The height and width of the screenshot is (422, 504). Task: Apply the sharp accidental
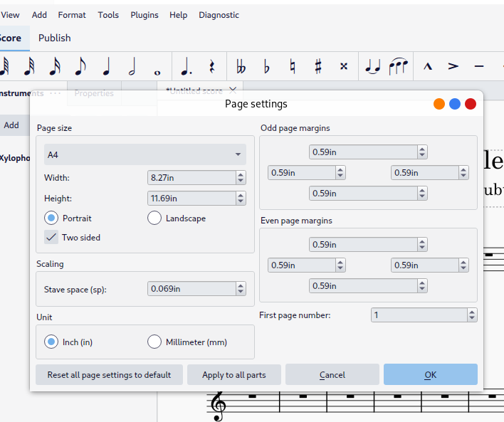coord(318,66)
